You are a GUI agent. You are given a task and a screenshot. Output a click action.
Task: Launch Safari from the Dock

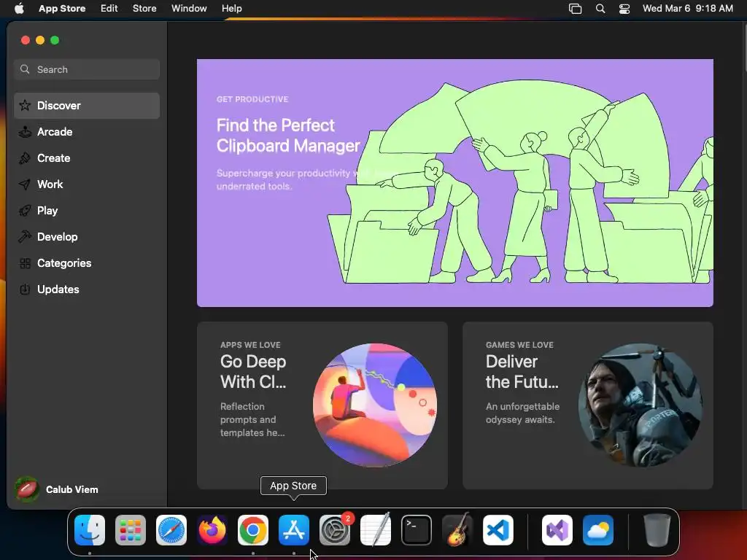171,530
